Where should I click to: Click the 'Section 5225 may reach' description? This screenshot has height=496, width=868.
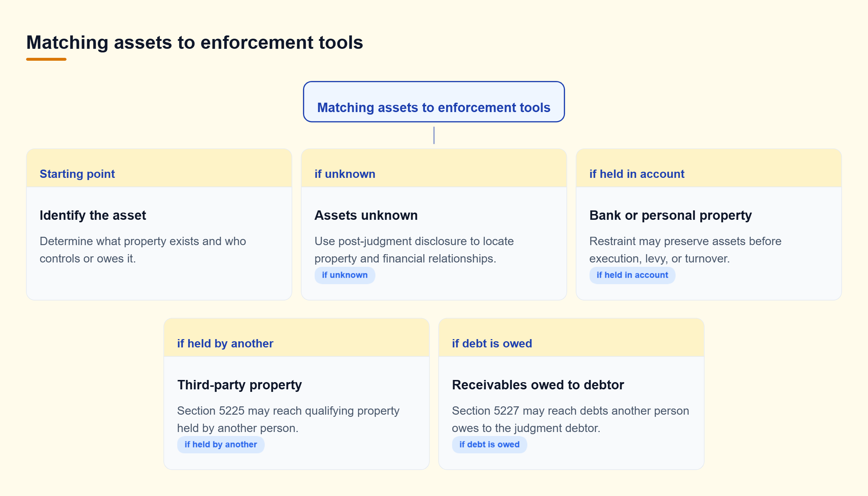click(x=288, y=419)
